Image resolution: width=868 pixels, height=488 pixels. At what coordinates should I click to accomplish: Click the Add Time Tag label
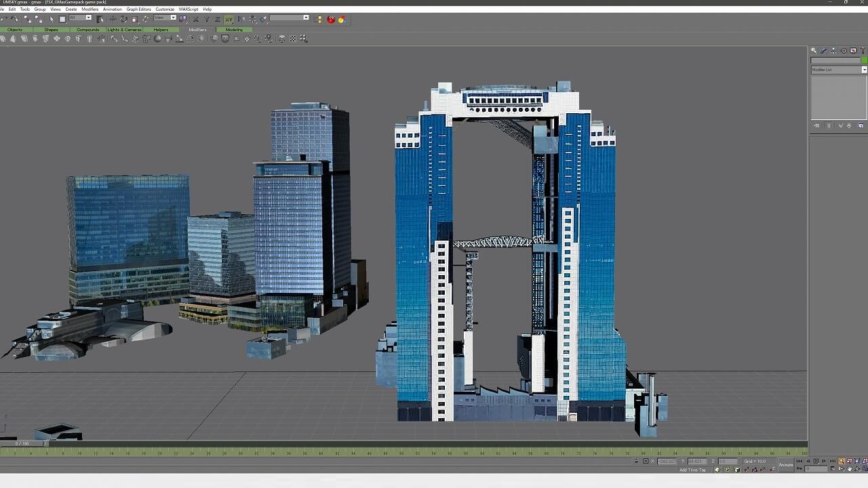[692, 470]
